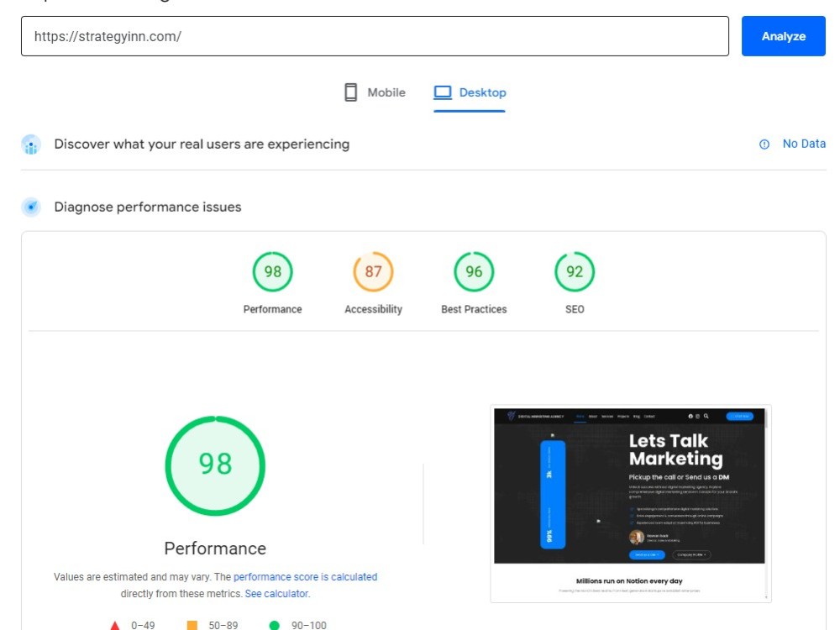
Task: Click the 'Discover what your real users are experiencing' heading
Action: pos(202,144)
